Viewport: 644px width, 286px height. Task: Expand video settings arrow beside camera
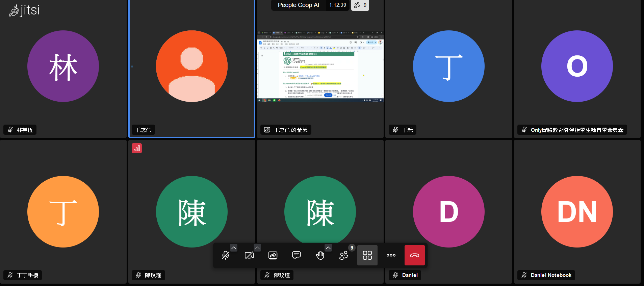(257, 248)
